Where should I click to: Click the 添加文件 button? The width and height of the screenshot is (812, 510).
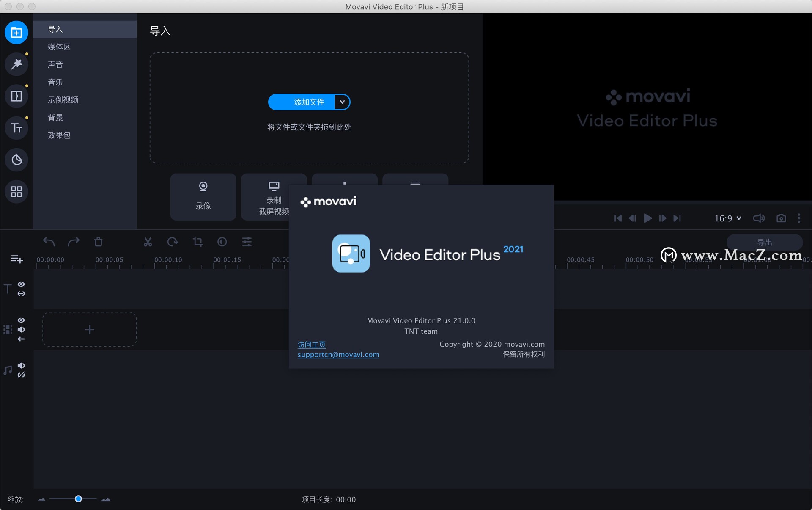click(301, 102)
